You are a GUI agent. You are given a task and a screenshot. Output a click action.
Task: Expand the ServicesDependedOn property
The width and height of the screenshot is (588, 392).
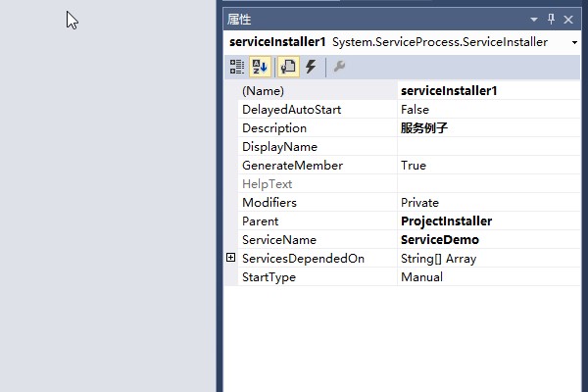click(x=231, y=258)
